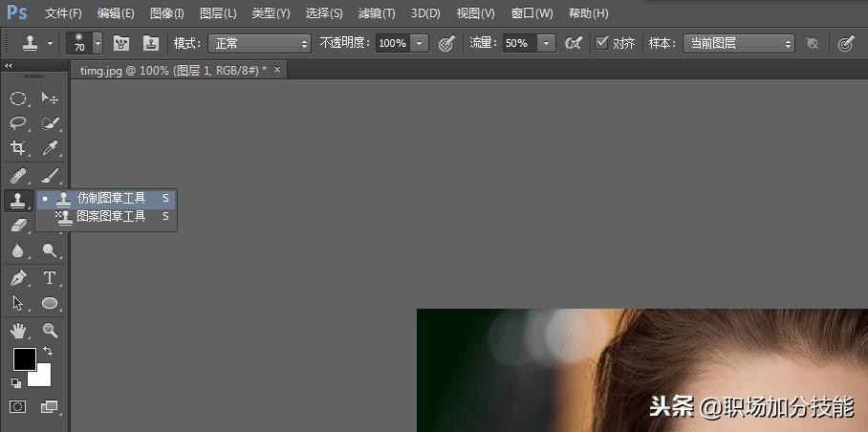This screenshot has height=432, width=868.
Task: Select the Blur tool
Action: point(18,250)
